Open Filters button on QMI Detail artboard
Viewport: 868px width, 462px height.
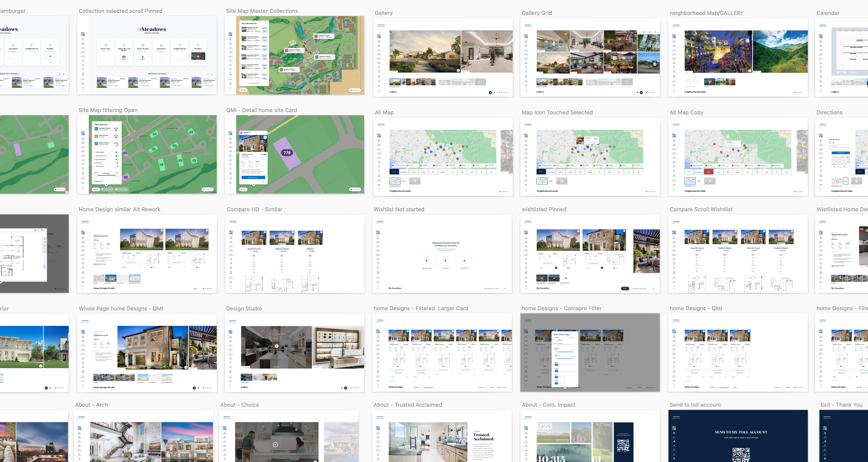pos(243,189)
